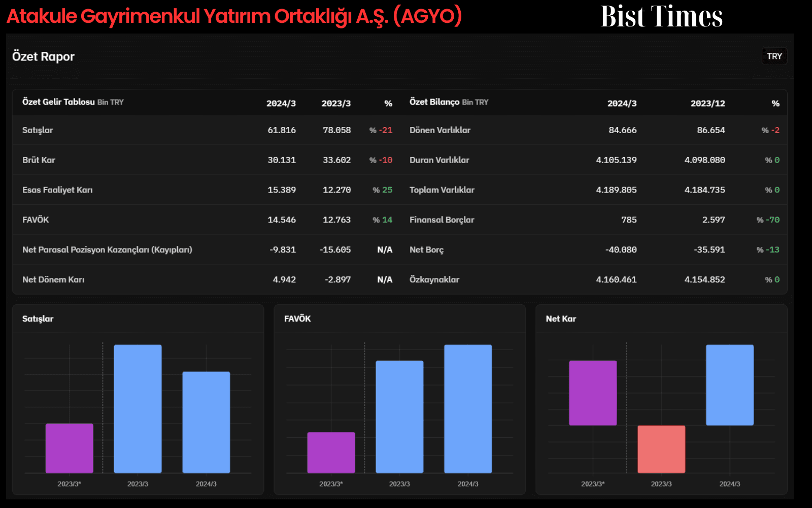
Task: Select the Toplam Varlıklar row label
Action: (442, 190)
